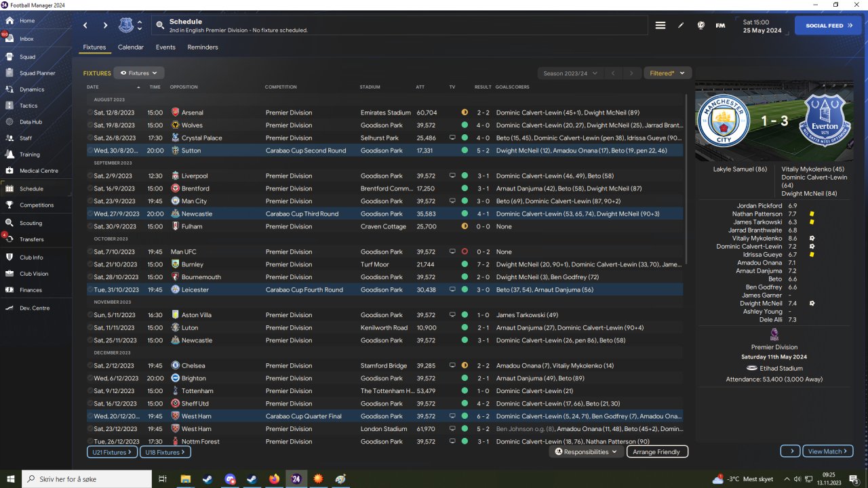This screenshot has width=868, height=488.
Task: Click the pencil edit icon
Action: point(681,26)
